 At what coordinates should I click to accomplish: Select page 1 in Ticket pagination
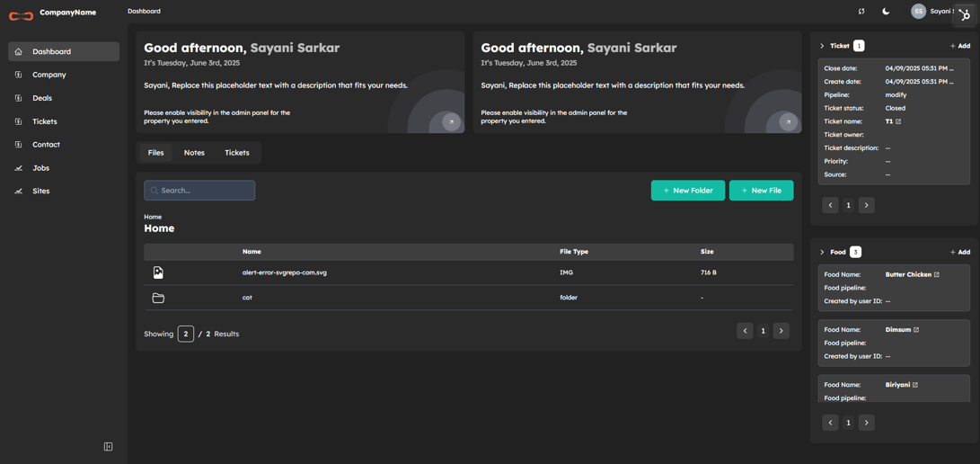pyautogui.click(x=848, y=205)
